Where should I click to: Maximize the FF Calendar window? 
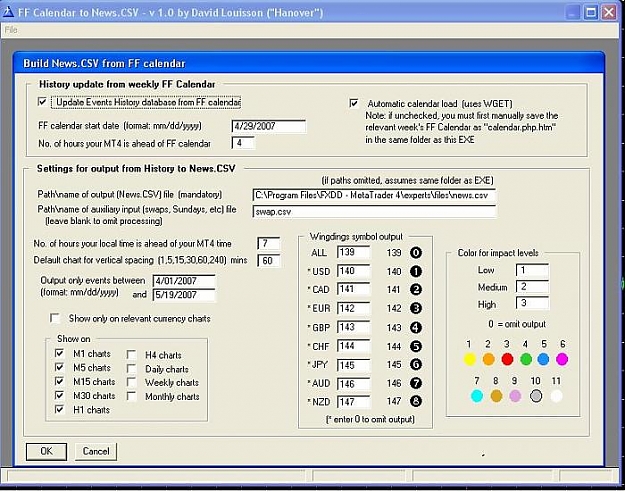[x=591, y=13]
